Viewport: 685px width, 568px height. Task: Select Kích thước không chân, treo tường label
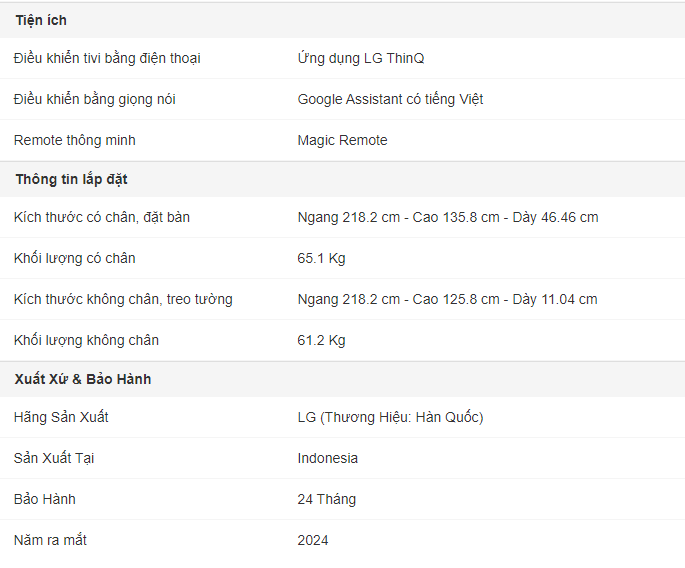tap(123, 299)
